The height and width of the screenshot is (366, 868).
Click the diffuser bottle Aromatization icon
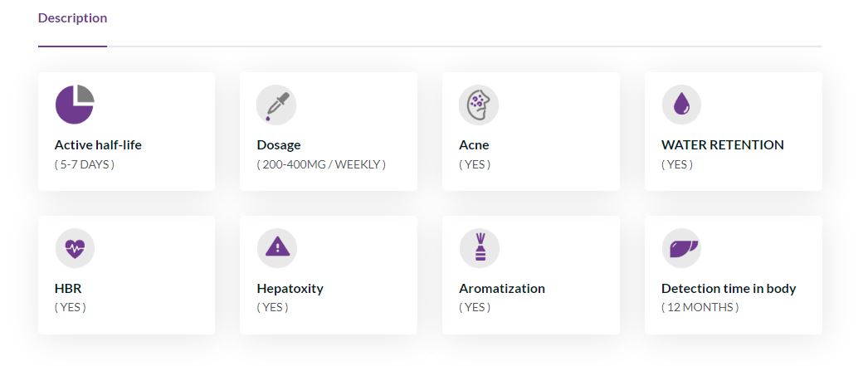pos(480,248)
